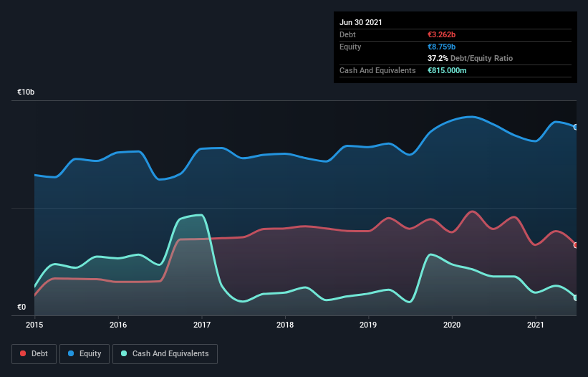Click the €10b y-axis label
588x377 pixels.
click(26, 92)
